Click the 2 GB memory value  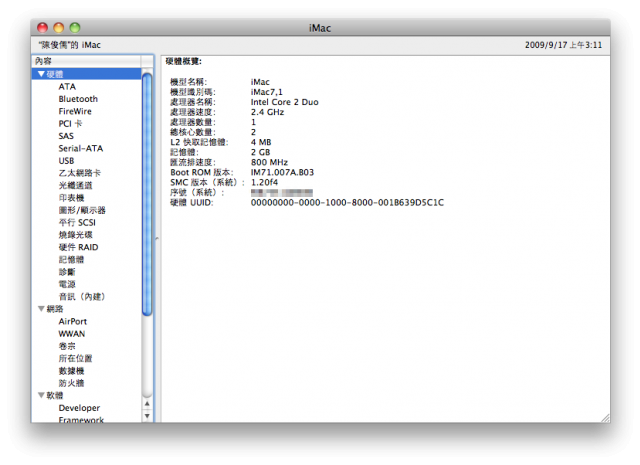(260, 152)
